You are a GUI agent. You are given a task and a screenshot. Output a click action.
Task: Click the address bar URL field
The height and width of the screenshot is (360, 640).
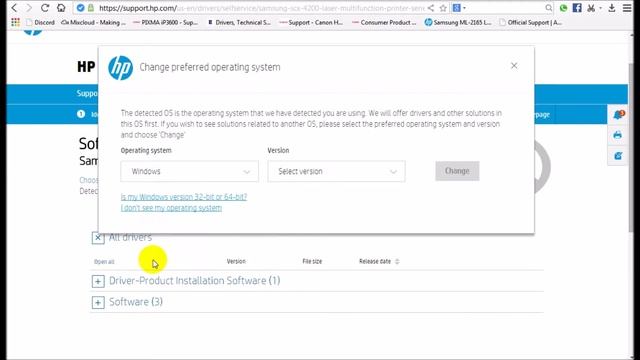tap(261, 8)
